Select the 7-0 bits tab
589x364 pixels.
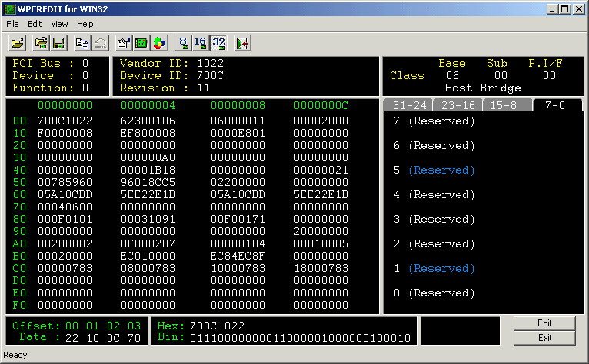pyautogui.click(x=556, y=105)
